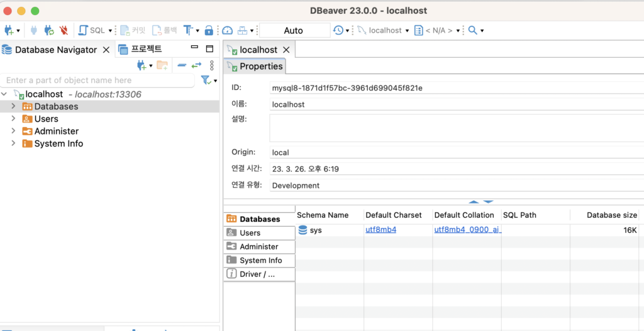The width and height of the screenshot is (644, 331).
Task: Click the ID field value
Action: (x=457, y=88)
